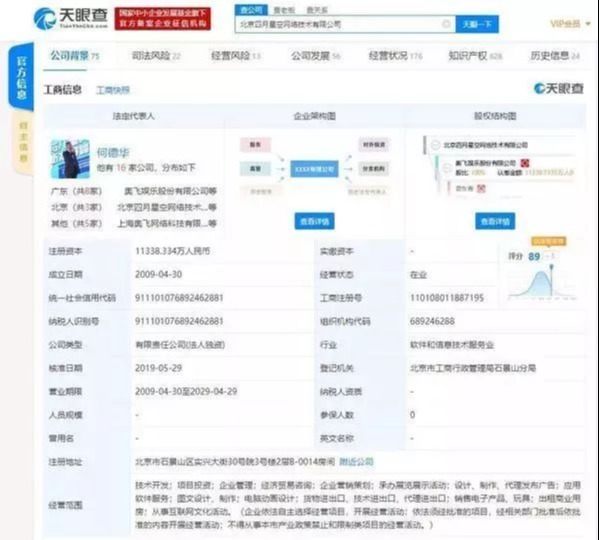This screenshot has width=599, height=540.
Task: Select the 查老板 search tab
Action: [284, 10]
